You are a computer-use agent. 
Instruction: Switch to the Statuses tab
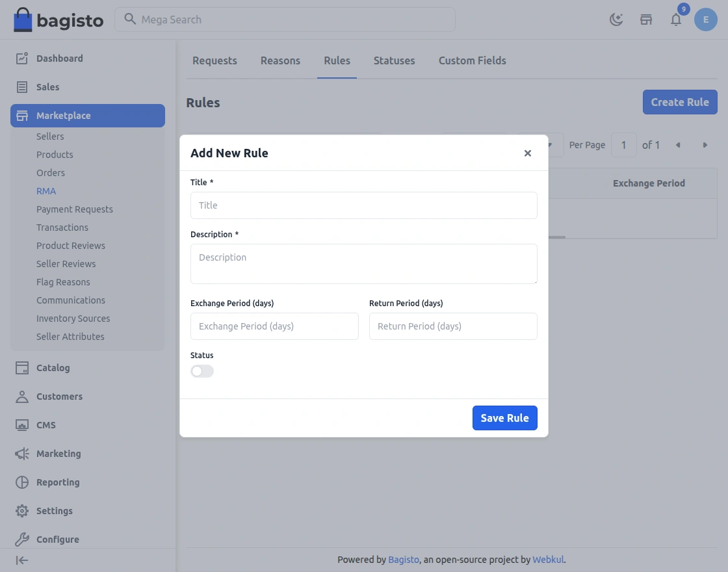pyautogui.click(x=394, y=60)
